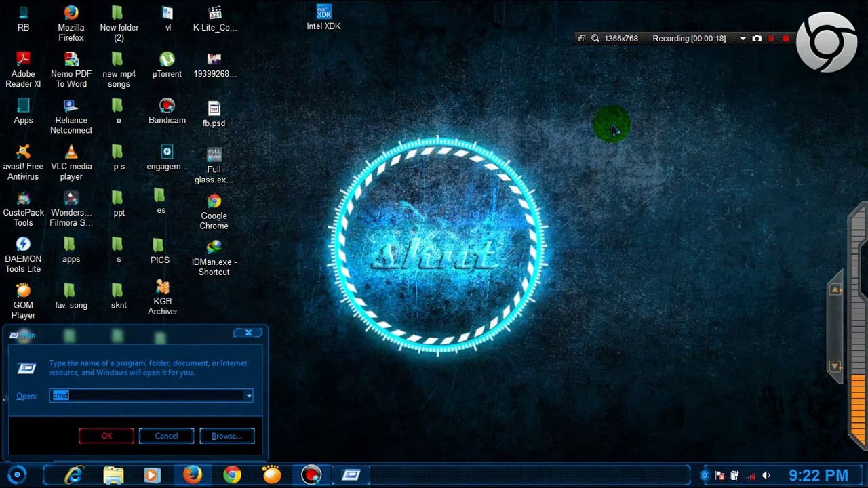
Task: Open File Explorer from the taskbar
Action: [113, 475]
